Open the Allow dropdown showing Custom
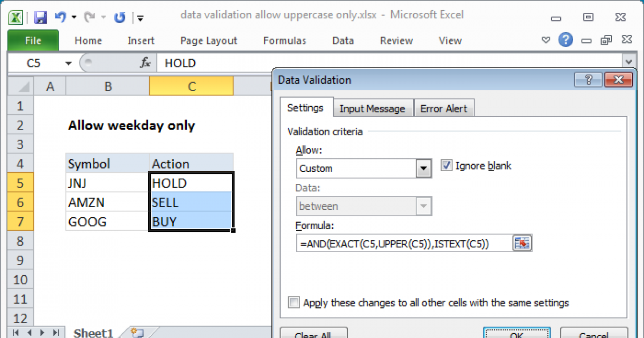Image resolution: width=644 pixels, height=338 pixels. coord(424,168)
